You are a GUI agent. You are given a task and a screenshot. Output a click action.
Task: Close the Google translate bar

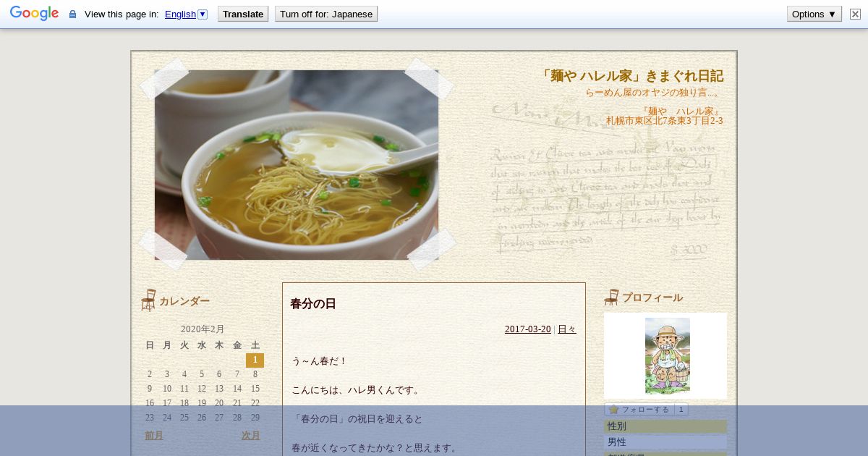tap(855, 14)
